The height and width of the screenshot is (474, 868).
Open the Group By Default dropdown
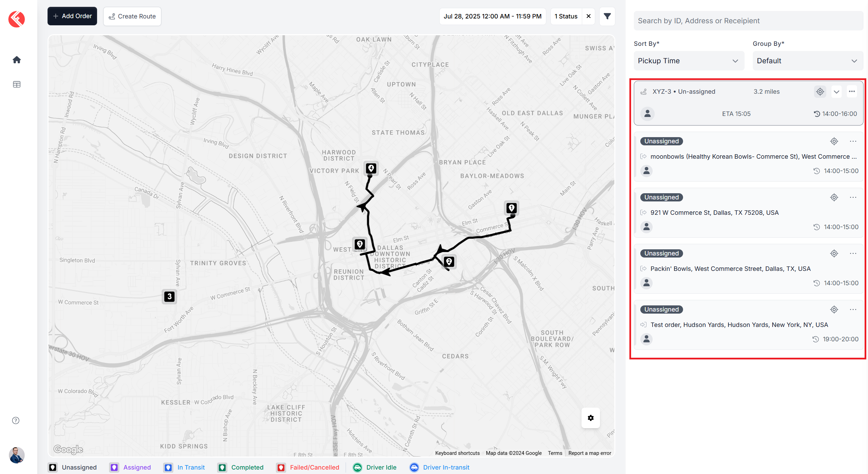coord(807,61)
